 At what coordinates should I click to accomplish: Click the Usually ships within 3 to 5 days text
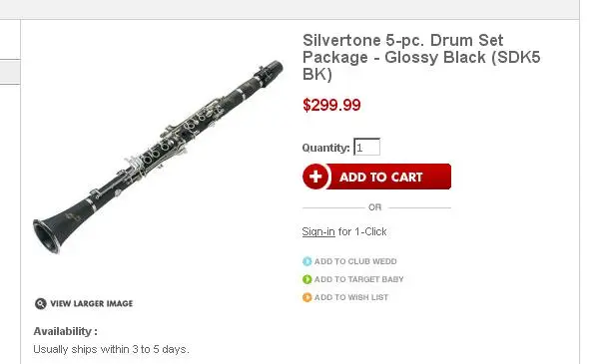(111, 349)
